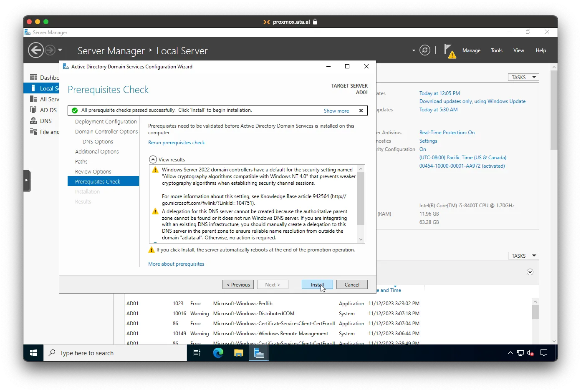
Task: Open Events TASKS dropdown
Action: click(x=523, y=256)
